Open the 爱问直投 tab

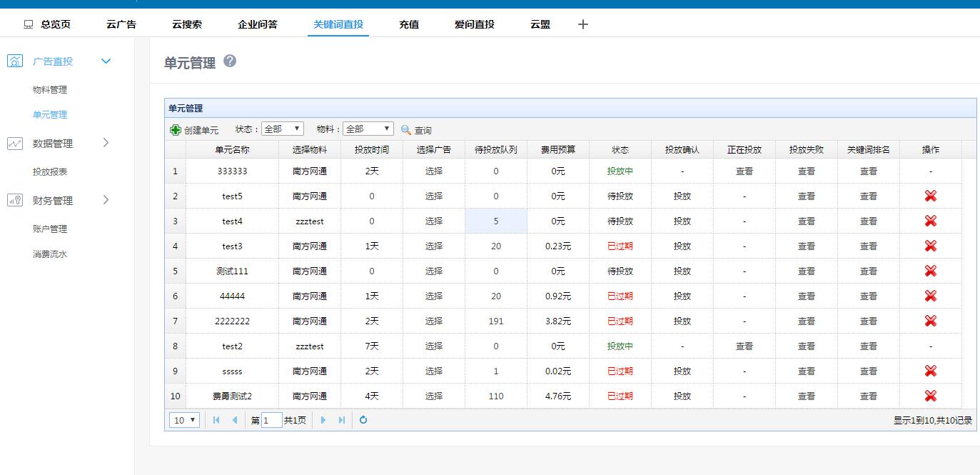[475, 24]
